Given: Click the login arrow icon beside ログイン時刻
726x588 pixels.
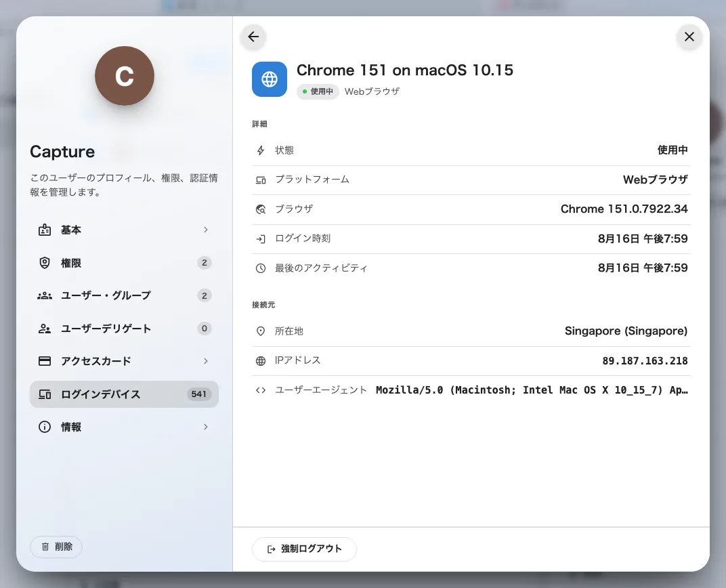Looking at the screenshot, I should click(261, 239).
